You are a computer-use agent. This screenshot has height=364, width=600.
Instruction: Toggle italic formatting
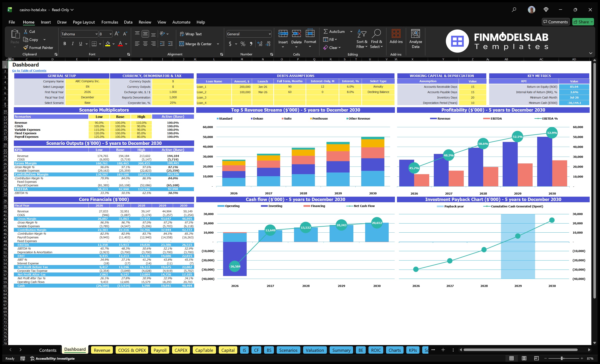point(72,44)
